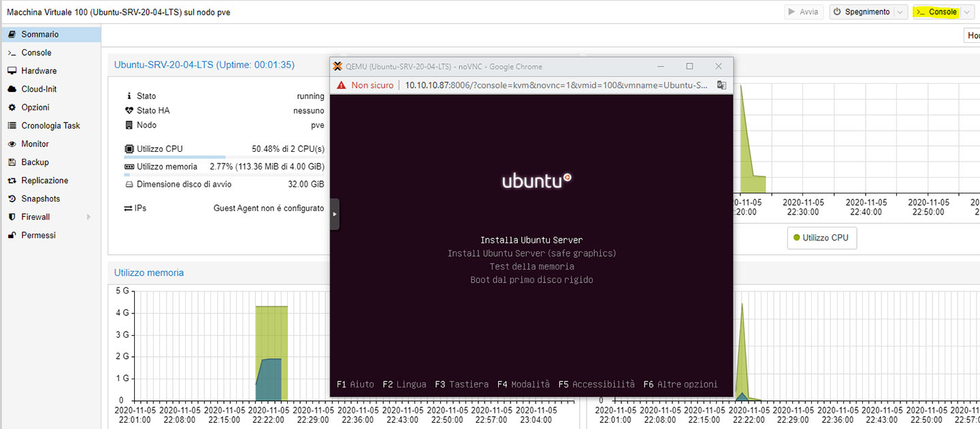Screen dimensions: 980x429
Task: Click the Spegnimento shutdown button
Action: click(x=861, y=12)
